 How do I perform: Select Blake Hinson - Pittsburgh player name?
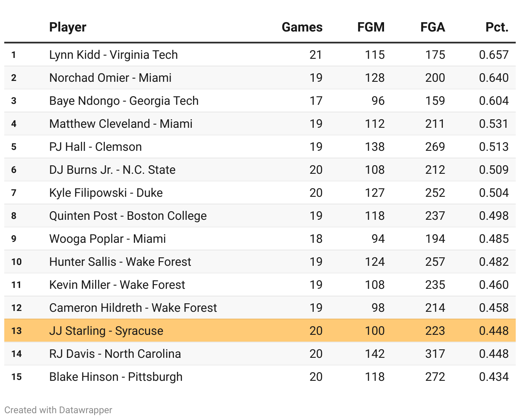(116, 377)
